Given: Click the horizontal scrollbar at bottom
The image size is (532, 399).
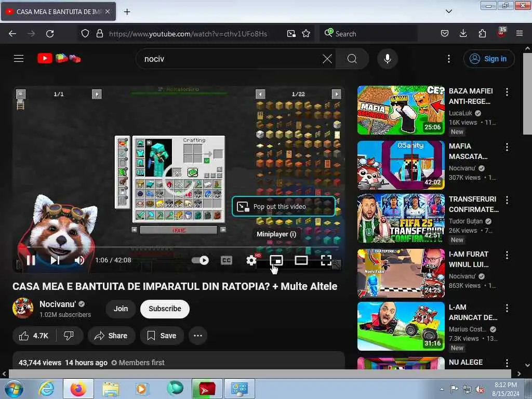Looking at the screenshot, I should point(260,374).
